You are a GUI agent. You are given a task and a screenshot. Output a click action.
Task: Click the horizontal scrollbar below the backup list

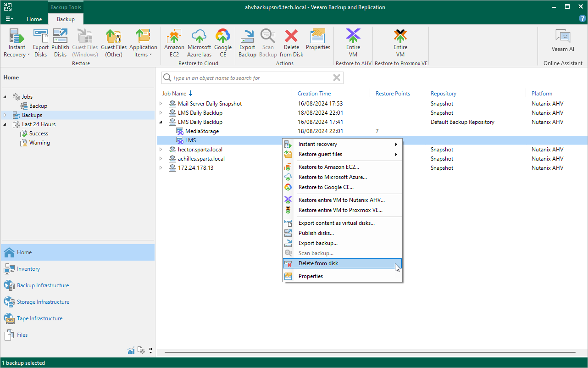point(371,352)
